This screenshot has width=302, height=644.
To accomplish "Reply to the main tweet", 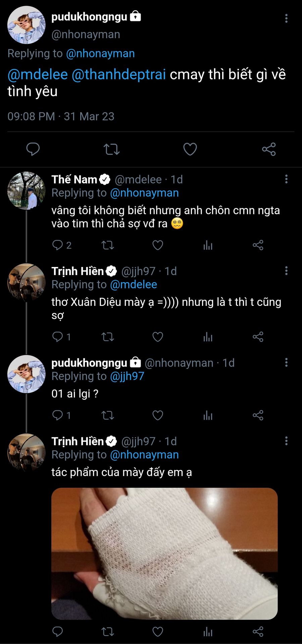I will (33, 149).
